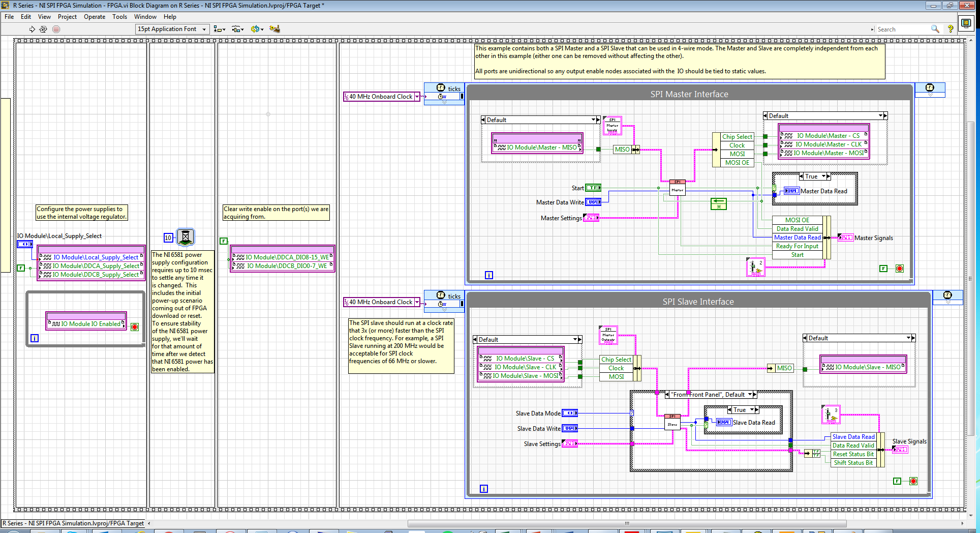The width and height of the screenshot is (980, 533).
Task: Click the IO Module IO Enabled node
Action: (86, 323)
